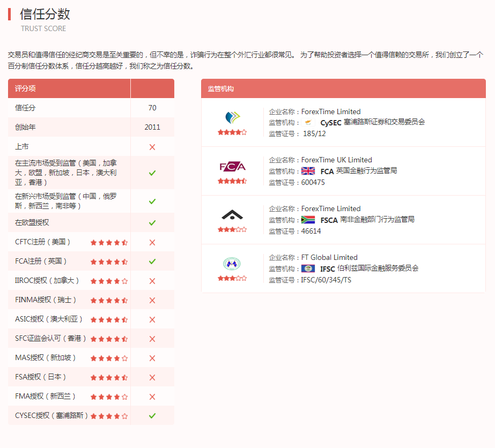Click the FSCA regulator logo
The image size is (495, 448).
click(x=232, y=215)
